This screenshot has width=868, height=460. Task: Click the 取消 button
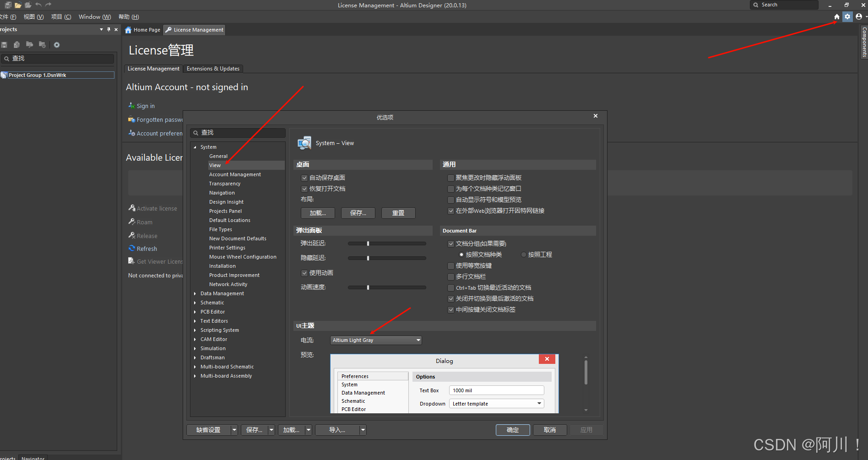[x=550, y=430]
